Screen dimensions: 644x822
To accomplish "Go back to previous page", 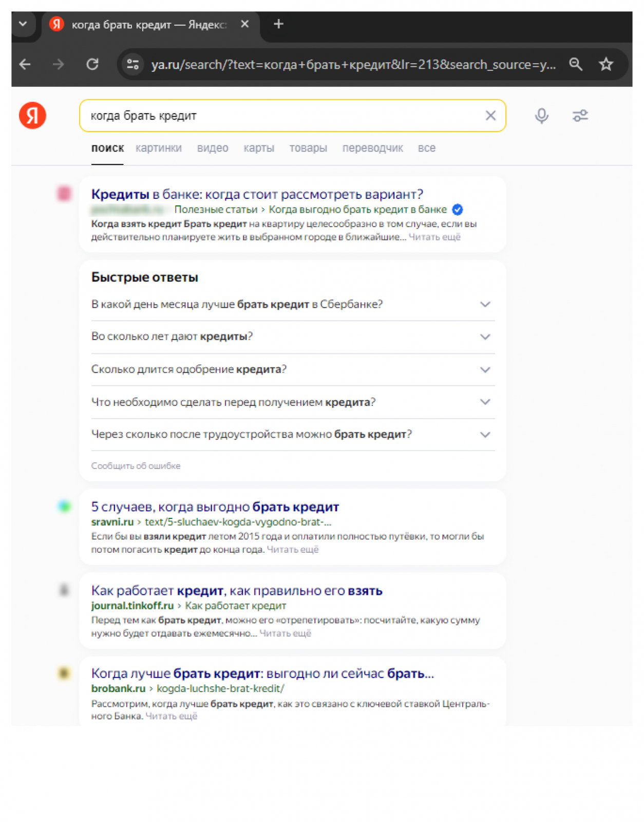I will tap(25, 64).
